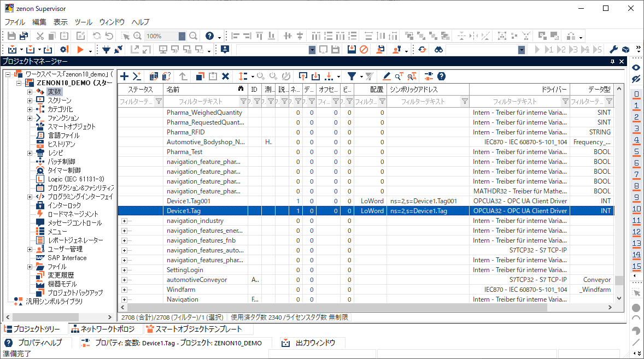Toggle the visible eye icon on right sidebar
Viewport: 644px width, 359px height.
point(636,67)
